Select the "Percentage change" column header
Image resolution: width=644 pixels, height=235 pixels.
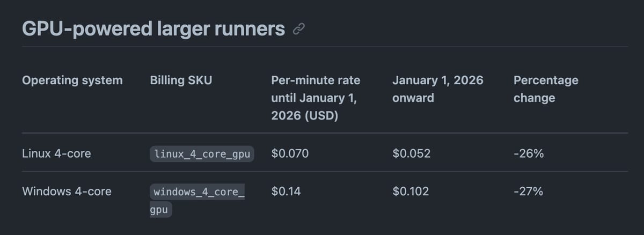(545, 89)
